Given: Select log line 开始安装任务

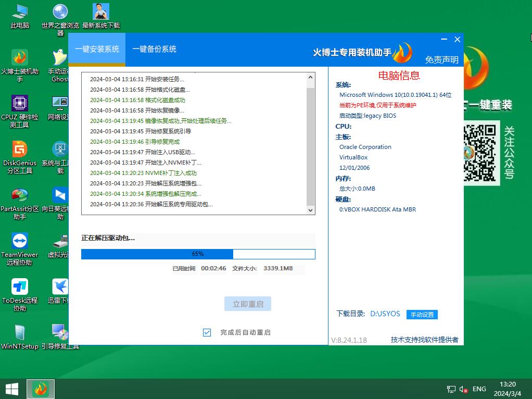Looking at the screenshot, I should (x=137, y=79).
